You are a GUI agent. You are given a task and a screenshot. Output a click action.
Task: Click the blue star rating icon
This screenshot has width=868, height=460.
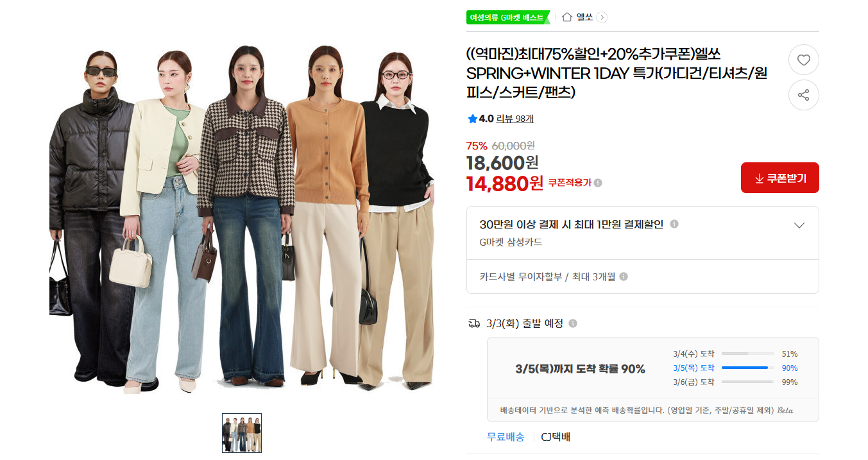coord(473,119)
